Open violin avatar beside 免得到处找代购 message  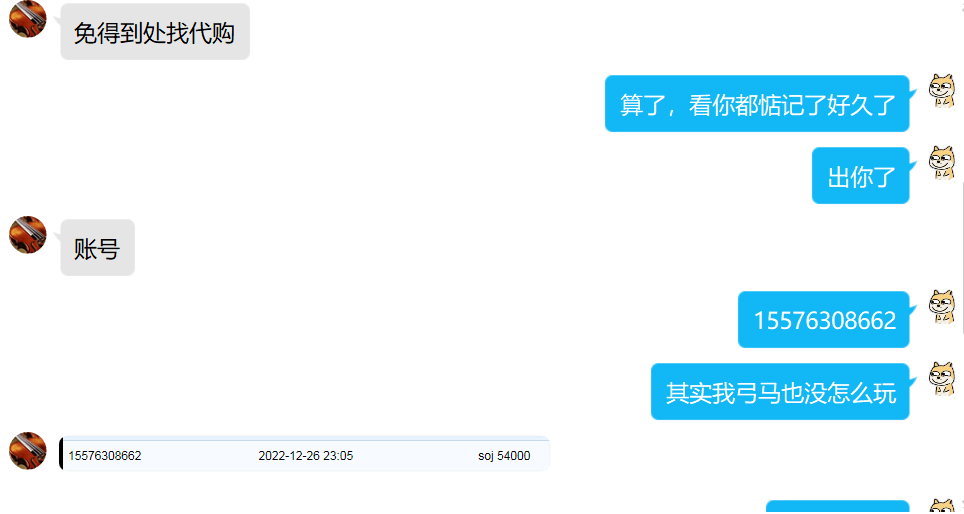28,19
